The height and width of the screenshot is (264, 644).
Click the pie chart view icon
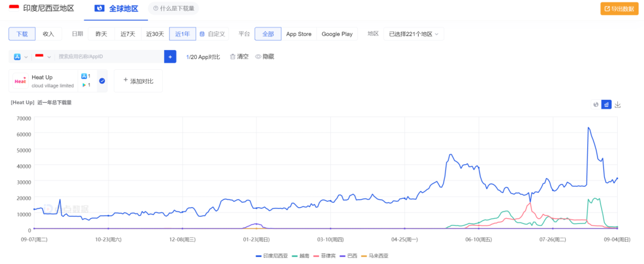pos(596,105)
